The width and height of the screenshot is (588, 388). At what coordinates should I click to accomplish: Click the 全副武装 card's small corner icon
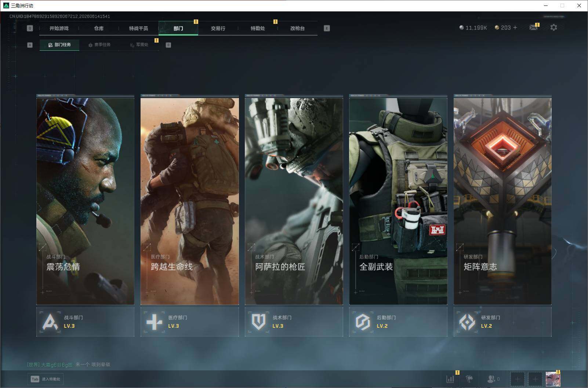(355, 247)
